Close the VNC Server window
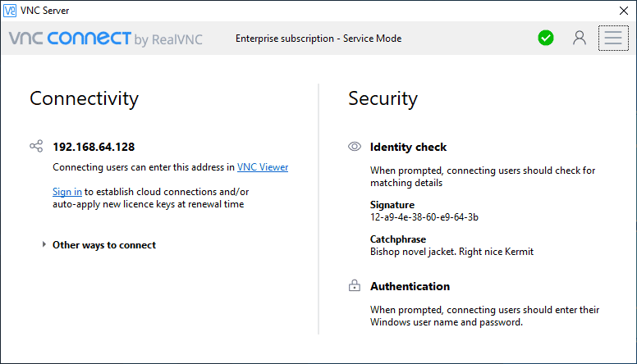637x364 pixels. point(624,11)
